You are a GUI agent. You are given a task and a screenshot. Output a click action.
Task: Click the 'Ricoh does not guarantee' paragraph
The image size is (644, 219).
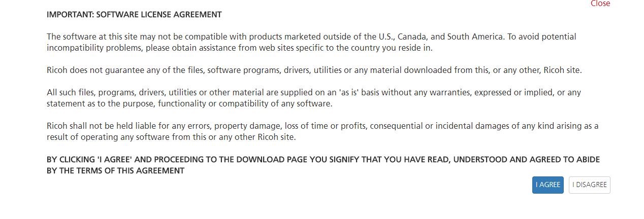coord(314,70)
